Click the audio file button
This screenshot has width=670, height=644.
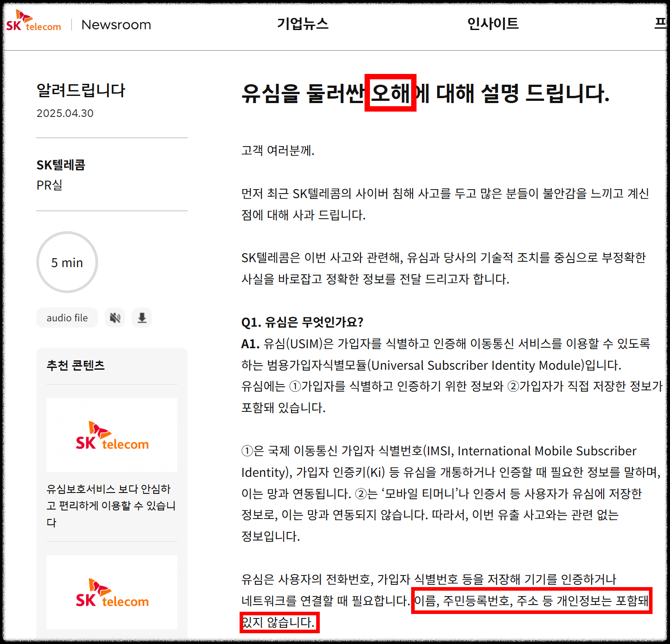tap(67, 318)
